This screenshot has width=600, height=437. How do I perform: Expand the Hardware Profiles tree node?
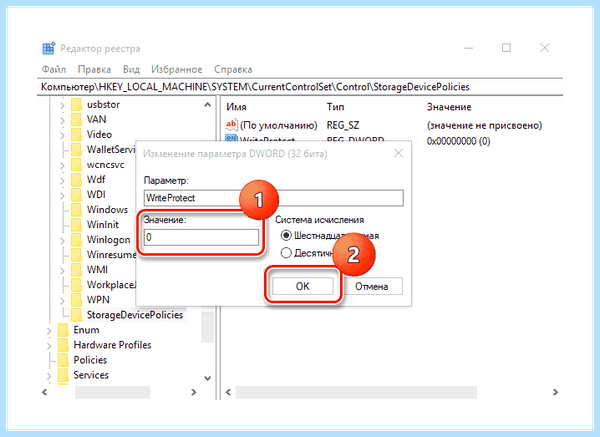click(49, 346)
